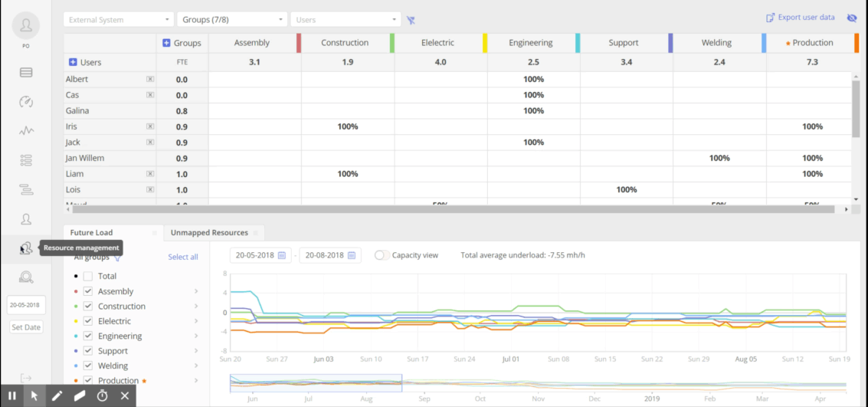Toggle the hidden-eye visibility icon
The image size is (868, 407).
tap(851, 18)
